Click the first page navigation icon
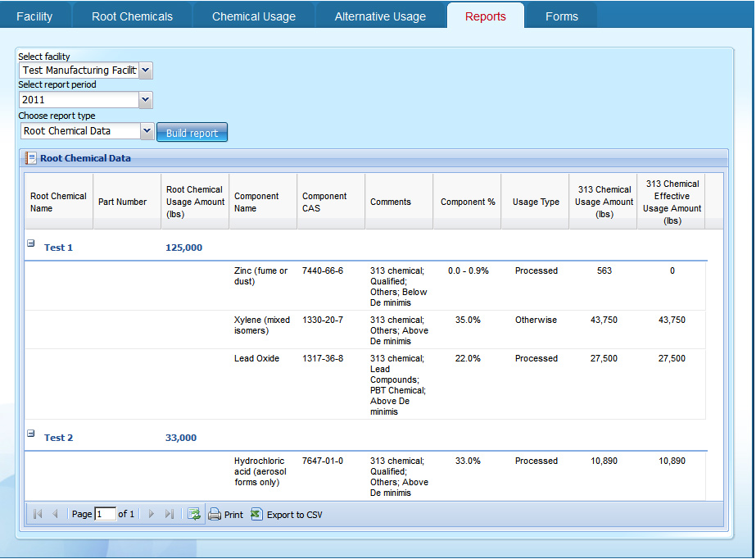 [x=38, y=514]
